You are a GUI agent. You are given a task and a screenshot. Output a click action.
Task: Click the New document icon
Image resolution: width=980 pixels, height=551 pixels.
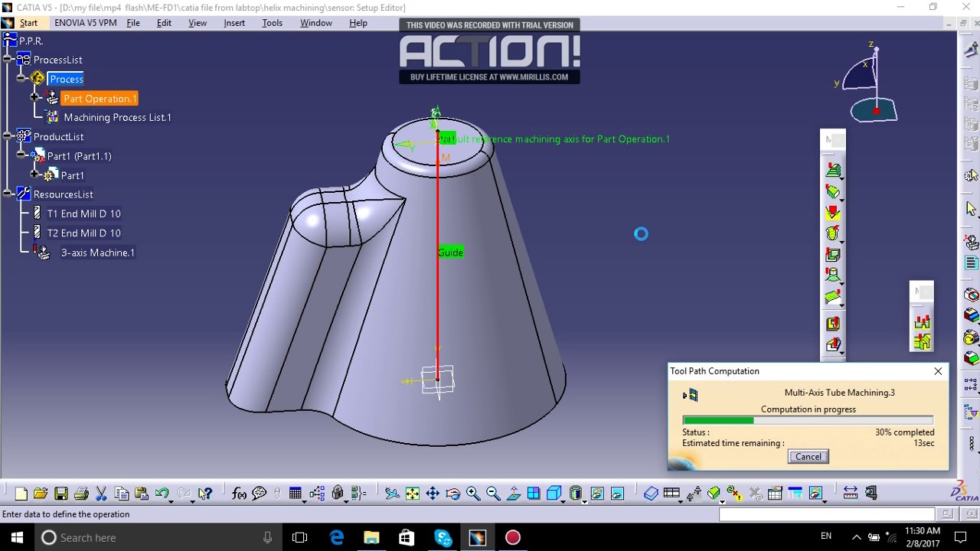[21, 494]
